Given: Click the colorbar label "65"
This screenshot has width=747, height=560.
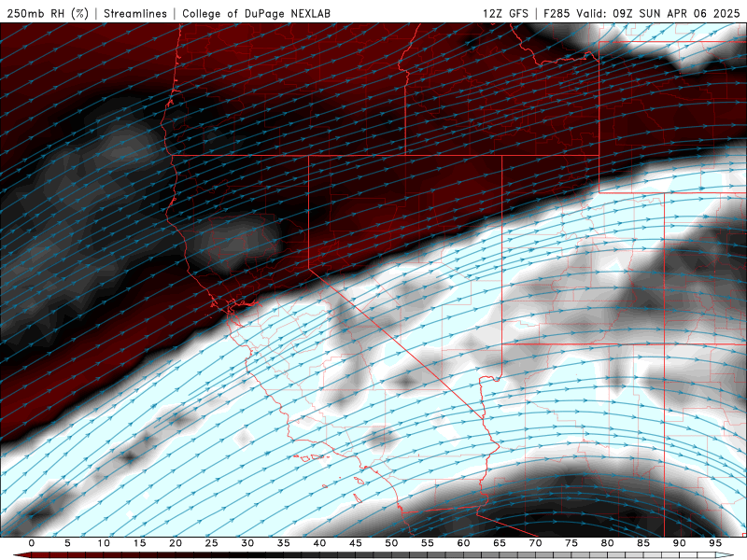Looking at the screenshot, I should point(500,543).
